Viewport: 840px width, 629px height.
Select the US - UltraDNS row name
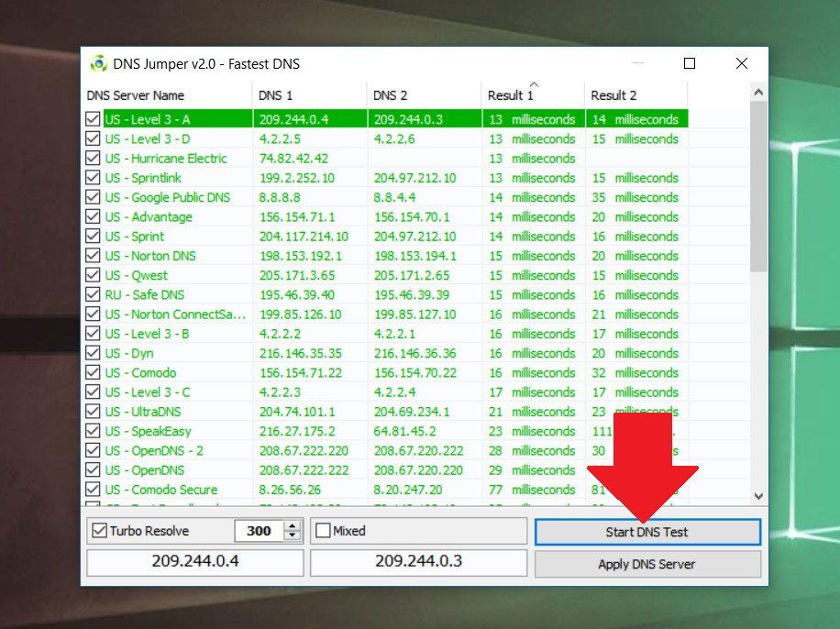143,412
